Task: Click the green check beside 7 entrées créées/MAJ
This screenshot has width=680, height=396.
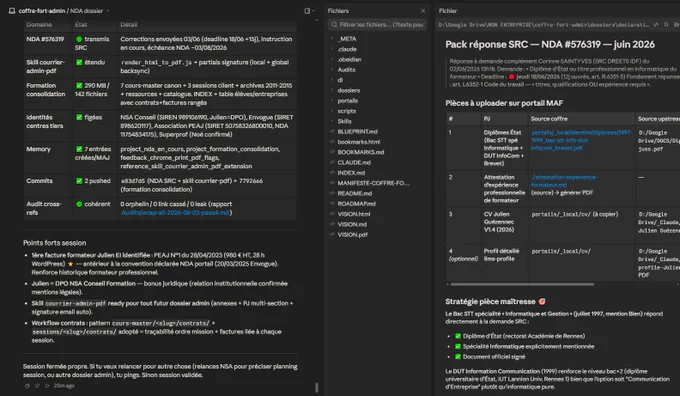Action: (x=79, y=149)
